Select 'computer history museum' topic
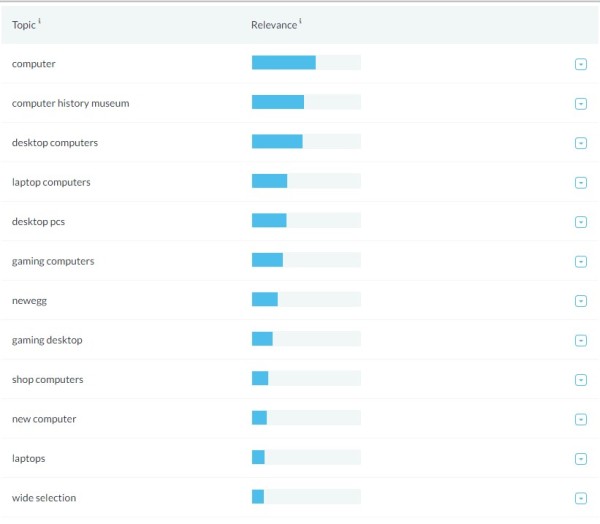This screenshot has width=600, height=524. pyautogui.click(x=70, y=103)
